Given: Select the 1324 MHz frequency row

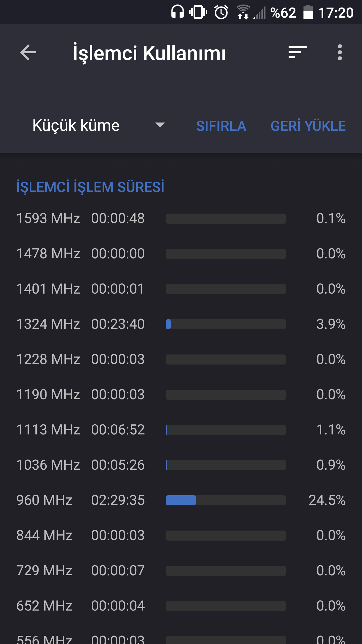Looking at the screenshot, I should coord(181,324).
